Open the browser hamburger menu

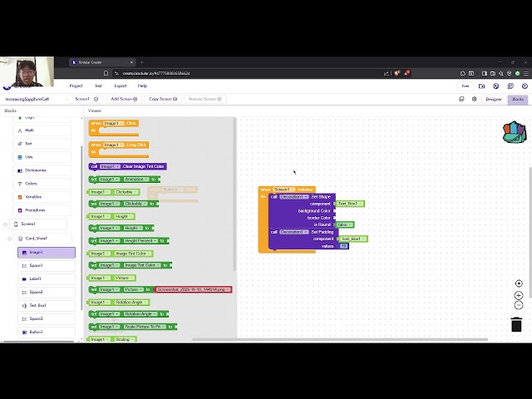pos(526,73)
